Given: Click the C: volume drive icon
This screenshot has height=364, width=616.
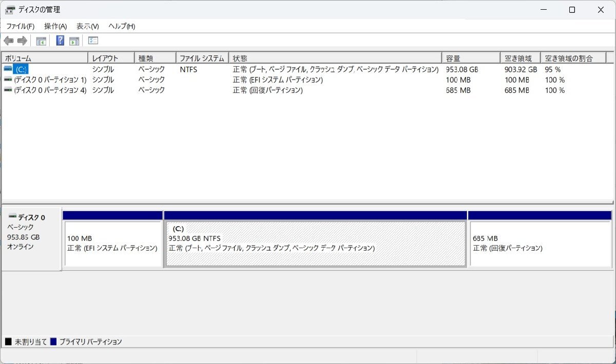Looking at the screenshot, I should 8,69.
